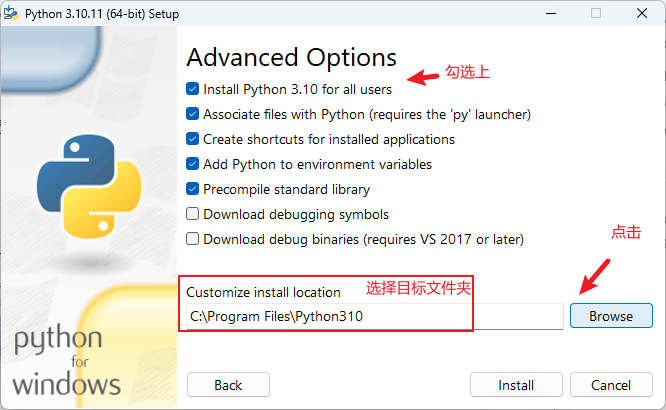
Task: Minimize the Python Setup window
Action: [551, 13]
